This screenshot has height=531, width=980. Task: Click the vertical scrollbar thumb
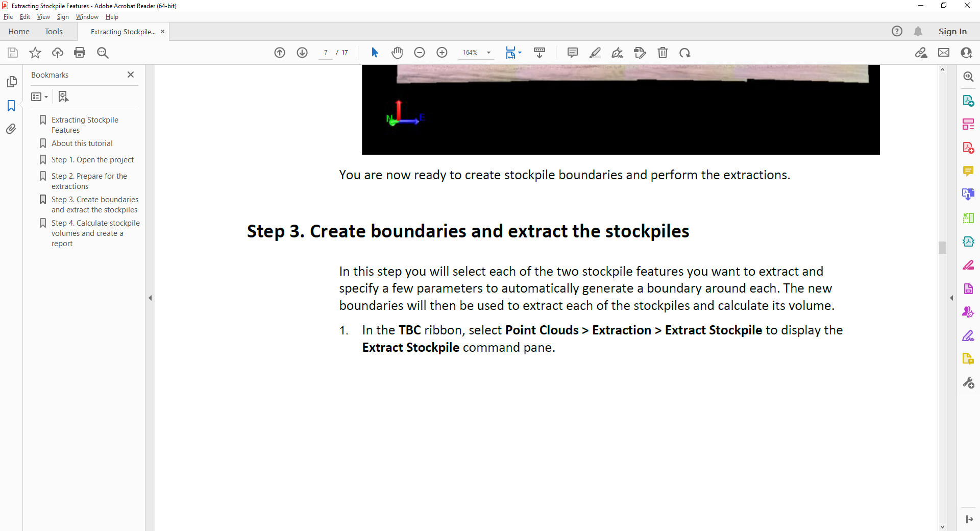942,247
